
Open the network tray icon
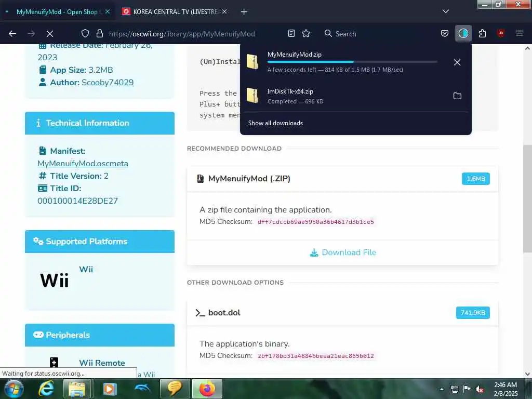[454, 389]
